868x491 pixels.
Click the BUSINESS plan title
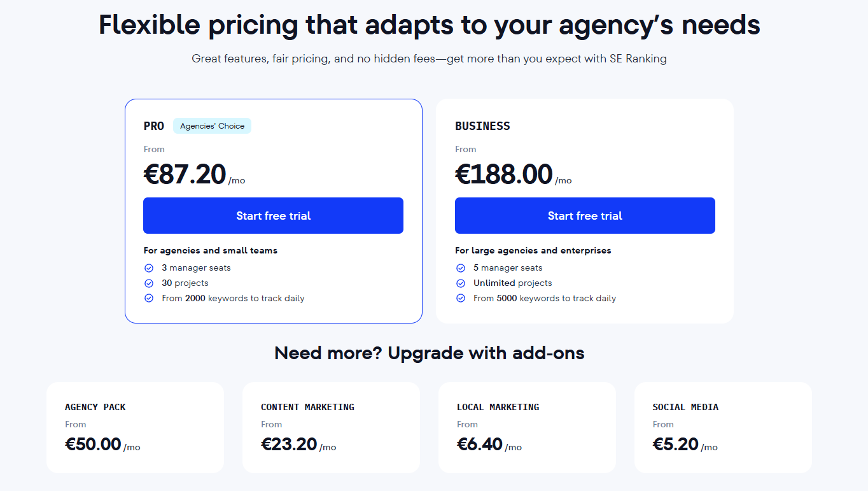[482, 126]
